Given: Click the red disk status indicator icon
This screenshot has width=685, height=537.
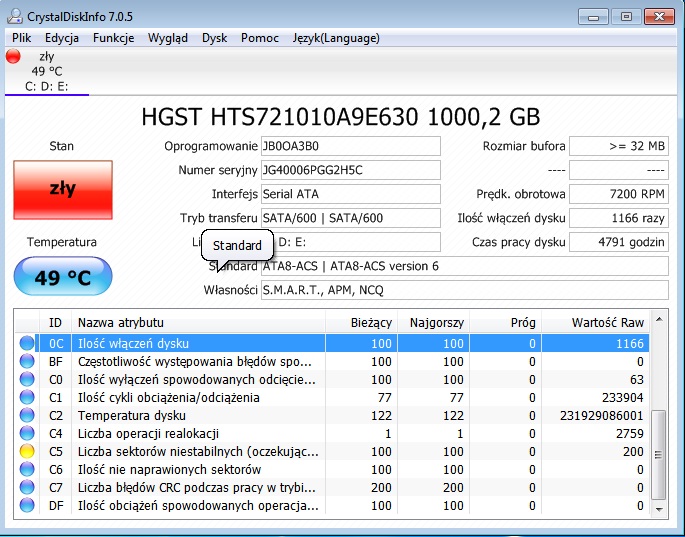Looking at the screenshot, I should (x=14, y=56).
